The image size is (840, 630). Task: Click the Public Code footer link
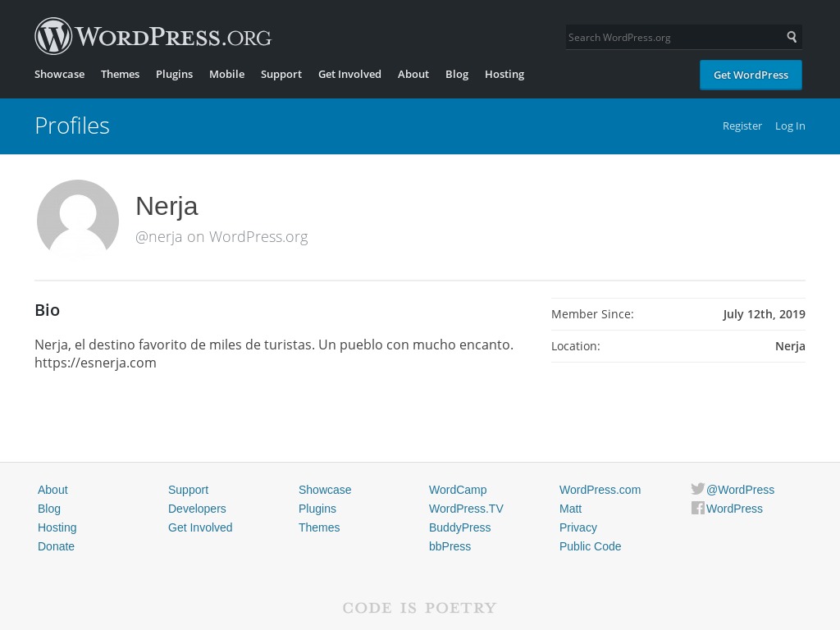(590, 546)
